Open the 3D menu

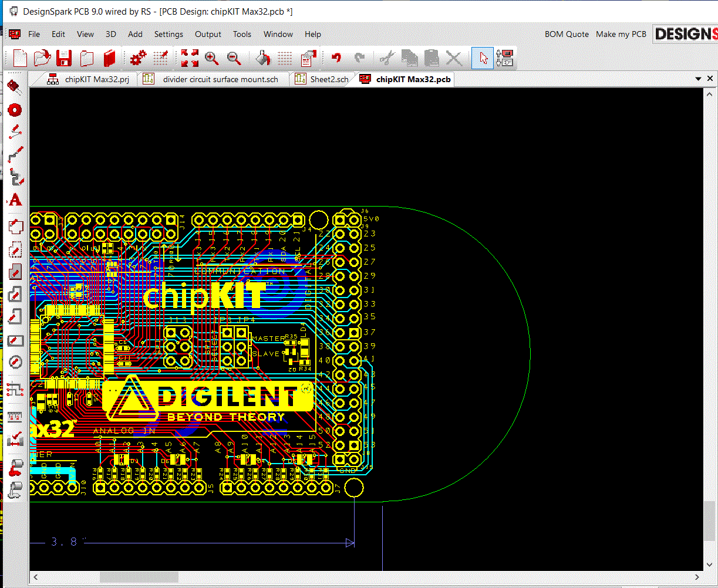tap(111, 34)
